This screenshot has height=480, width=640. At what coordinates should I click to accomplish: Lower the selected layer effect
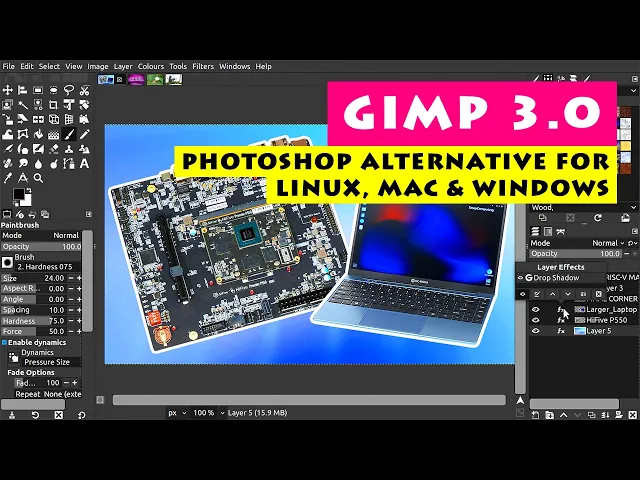pyautogui.click(x=568, y=294)
